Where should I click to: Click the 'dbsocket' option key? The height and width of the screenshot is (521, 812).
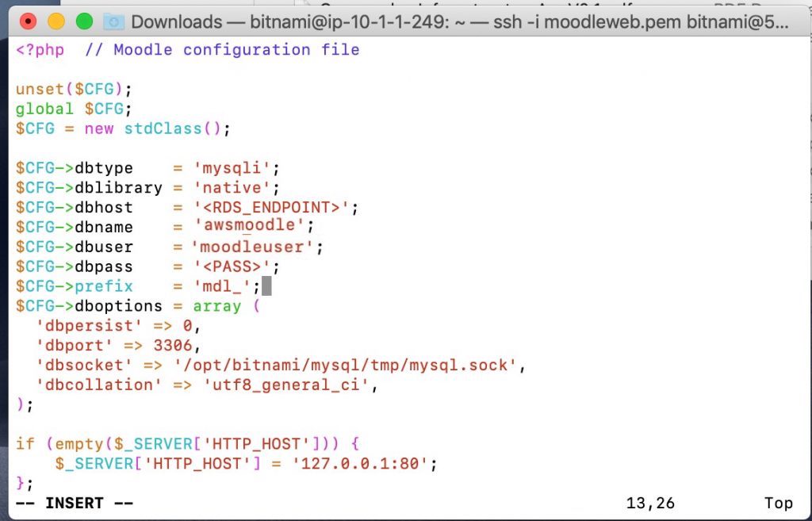pos(84,365)
